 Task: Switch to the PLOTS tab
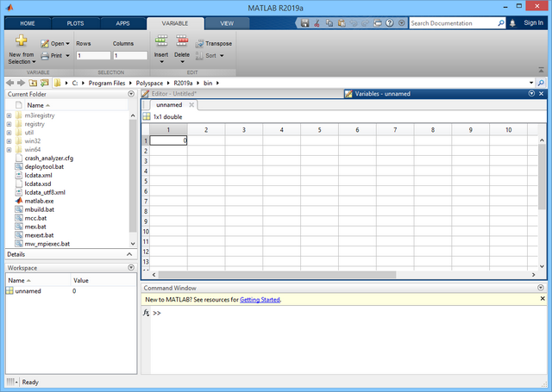[75, 23]
